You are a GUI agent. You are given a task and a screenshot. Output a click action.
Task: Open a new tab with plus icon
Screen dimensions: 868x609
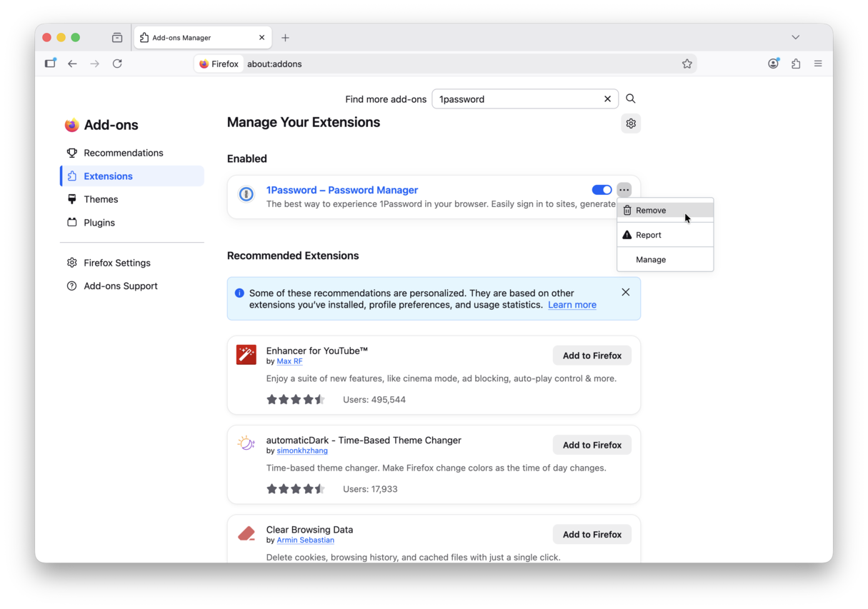(x=285, y=37)
